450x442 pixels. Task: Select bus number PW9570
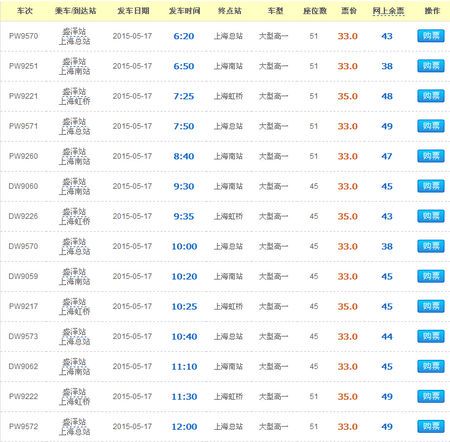point(23,36)
